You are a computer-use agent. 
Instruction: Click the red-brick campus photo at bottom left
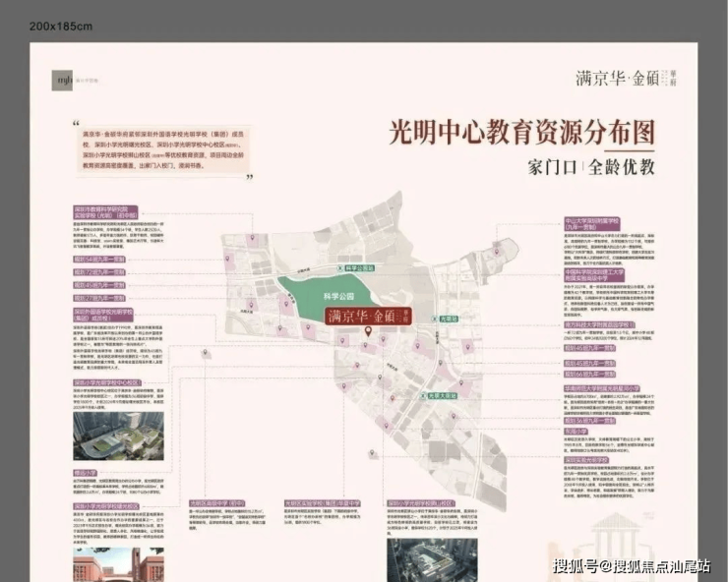tap(118, 565)
